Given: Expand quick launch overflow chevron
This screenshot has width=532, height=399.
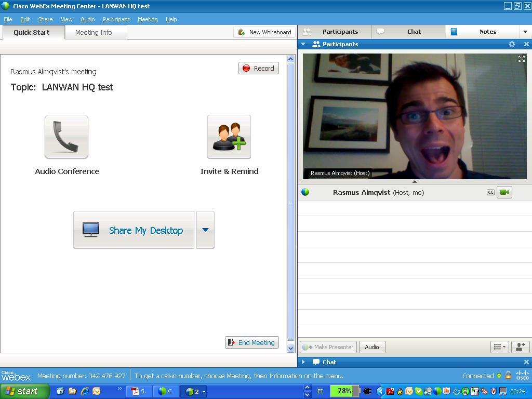Looking at the screenshot, I should click(119, 389).
